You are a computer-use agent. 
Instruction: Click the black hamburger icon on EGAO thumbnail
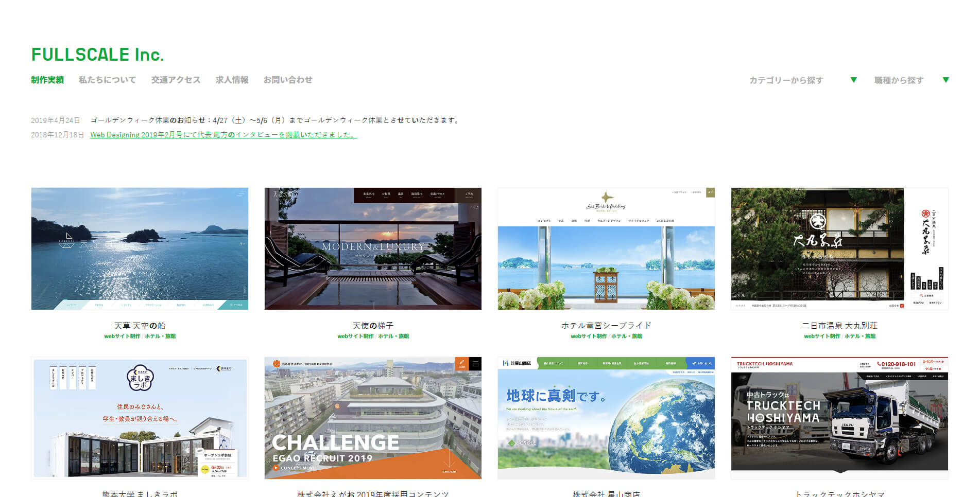pyautogui.click(x=475, y=364)
